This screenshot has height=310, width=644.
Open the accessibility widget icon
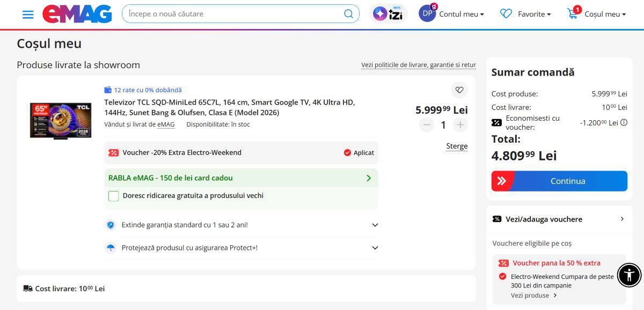tap(629, 276)
